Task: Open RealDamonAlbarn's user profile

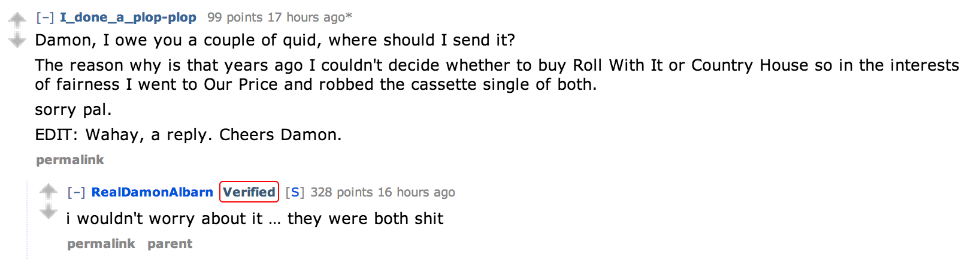Action: pos(152,192)
